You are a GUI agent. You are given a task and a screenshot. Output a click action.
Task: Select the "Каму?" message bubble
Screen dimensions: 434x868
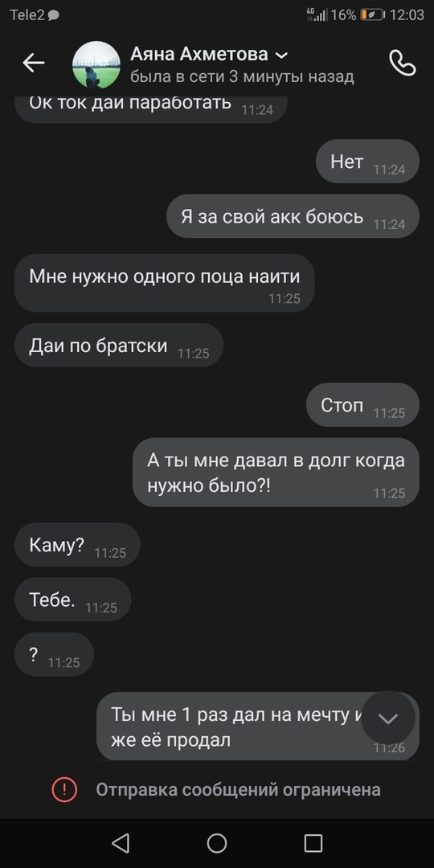click(x=77, y=545)
